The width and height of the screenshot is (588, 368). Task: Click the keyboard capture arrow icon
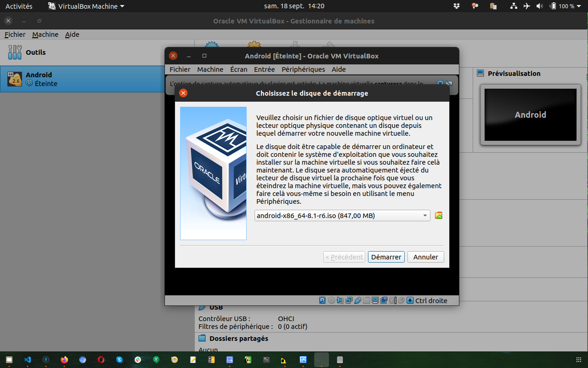click(410, 300)
